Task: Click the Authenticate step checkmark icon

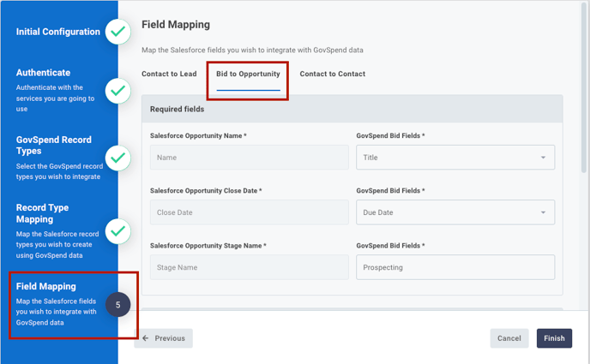Action: 117,91
